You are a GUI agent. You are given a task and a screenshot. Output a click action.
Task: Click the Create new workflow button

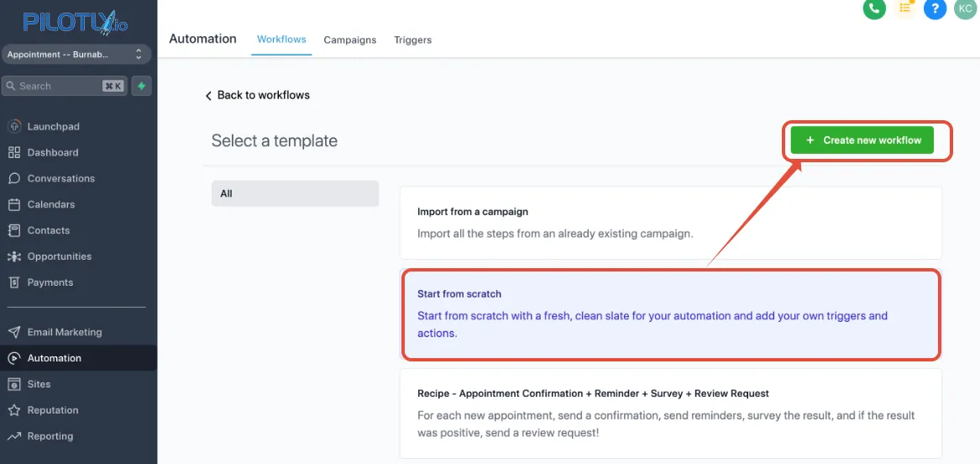click(x=862, y=140)
